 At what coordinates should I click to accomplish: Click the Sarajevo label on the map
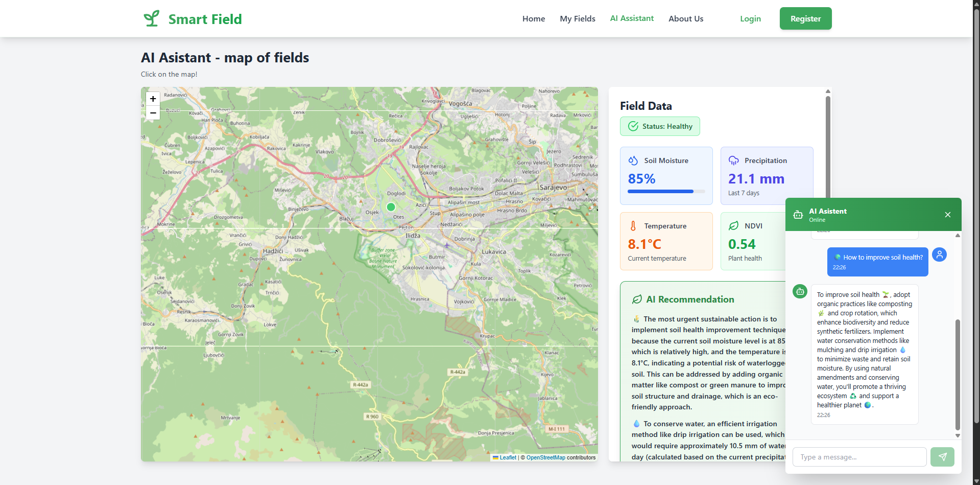pyautogui.click(x=553, y=188)
